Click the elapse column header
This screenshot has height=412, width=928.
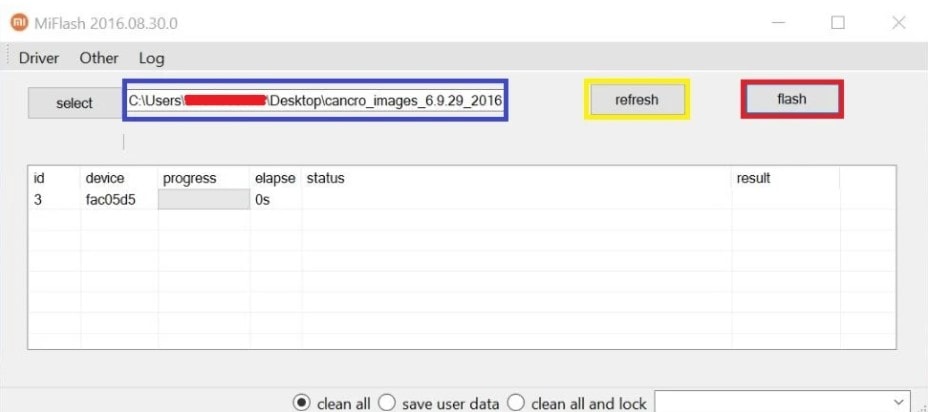click(x=276, y=178)
